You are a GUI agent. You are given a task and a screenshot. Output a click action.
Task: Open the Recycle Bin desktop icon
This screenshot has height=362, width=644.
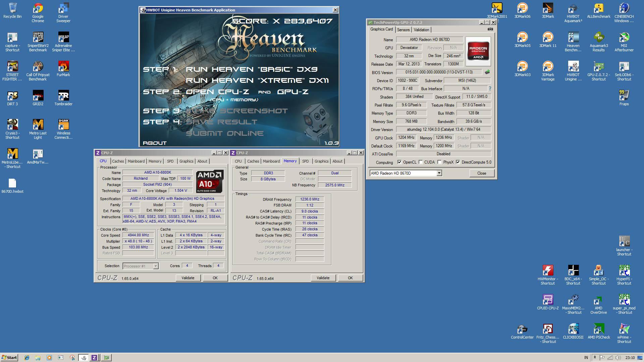point(12,11)
